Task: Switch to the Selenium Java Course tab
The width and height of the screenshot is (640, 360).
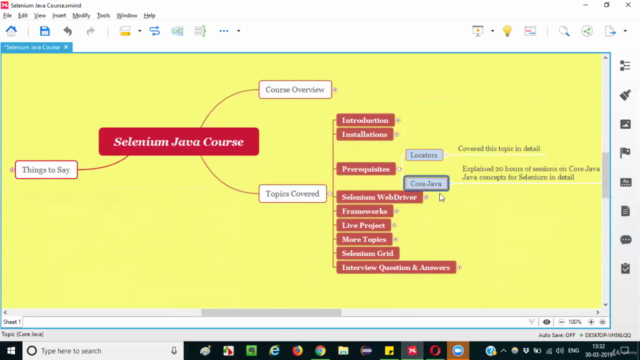Action: (32, 47)
